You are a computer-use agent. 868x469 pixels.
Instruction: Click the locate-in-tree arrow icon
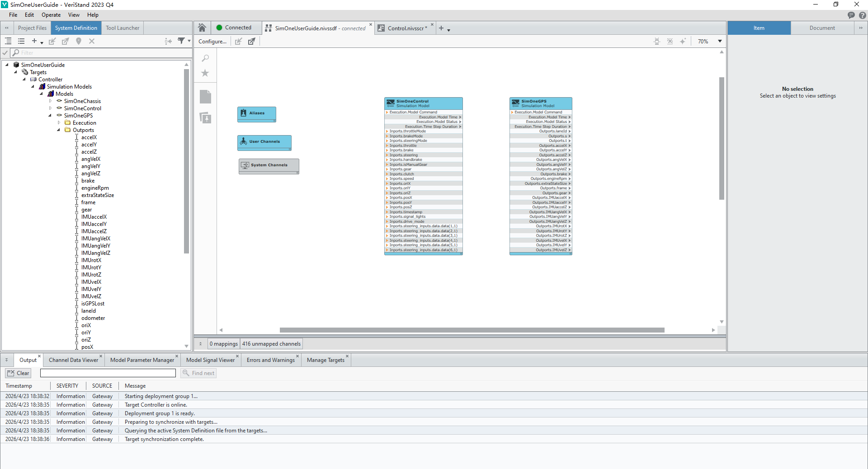168,41
